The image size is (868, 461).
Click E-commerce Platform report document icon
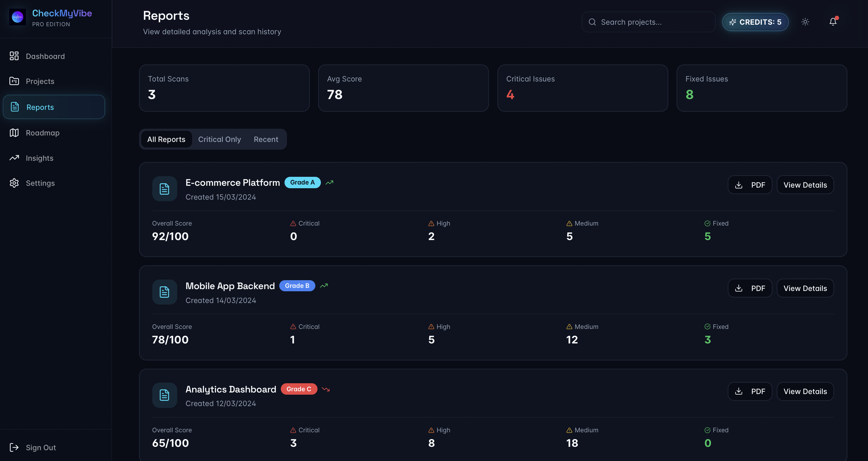[164, 189]
